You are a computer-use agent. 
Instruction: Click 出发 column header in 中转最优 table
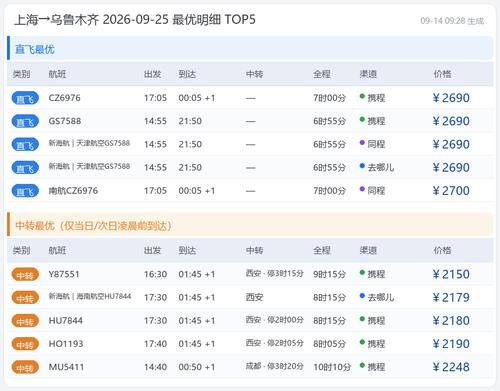pyautogui.click(x=152, y=250)
